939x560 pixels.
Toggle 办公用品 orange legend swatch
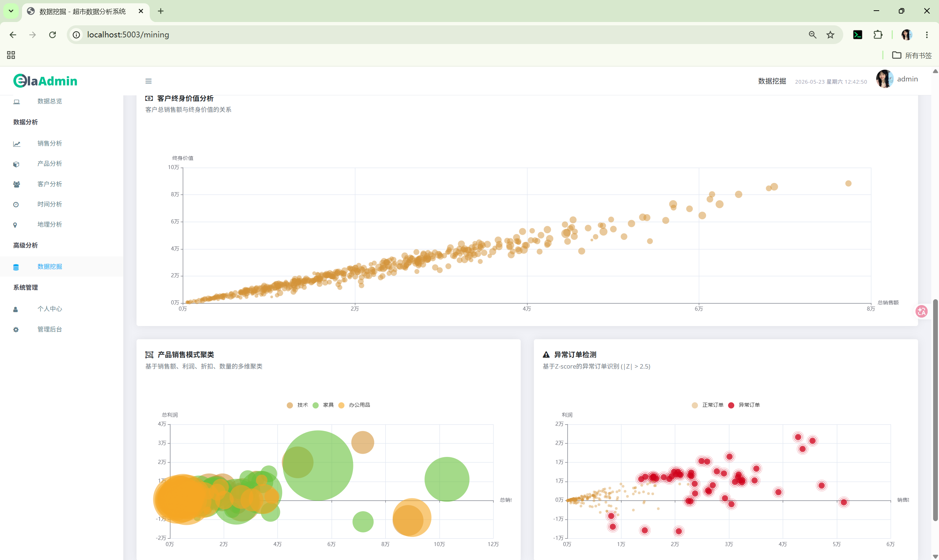pyautogui.click(x=341, y=405)
